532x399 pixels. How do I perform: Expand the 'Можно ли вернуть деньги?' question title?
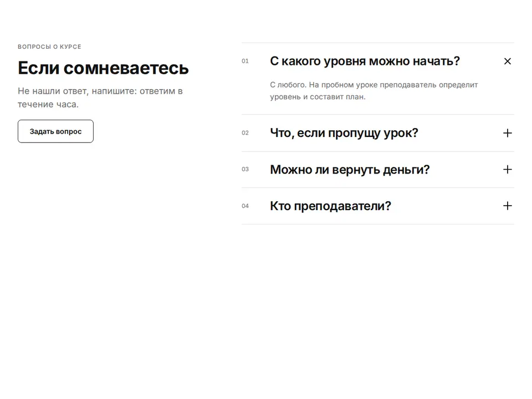coord(350,170)
